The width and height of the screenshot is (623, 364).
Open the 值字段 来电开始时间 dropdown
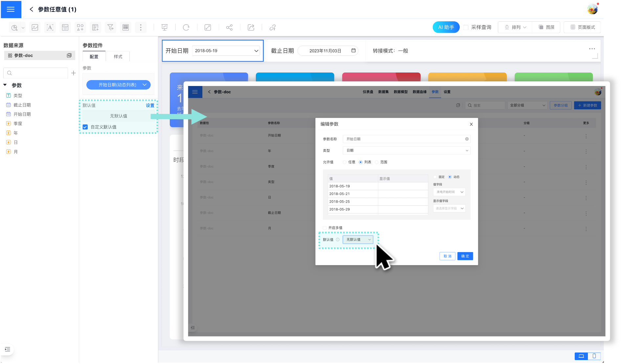[x=449, y=192]
